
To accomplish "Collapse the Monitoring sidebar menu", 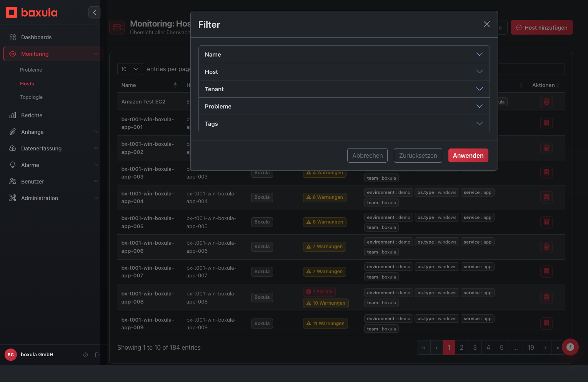I will click(96, 54).
